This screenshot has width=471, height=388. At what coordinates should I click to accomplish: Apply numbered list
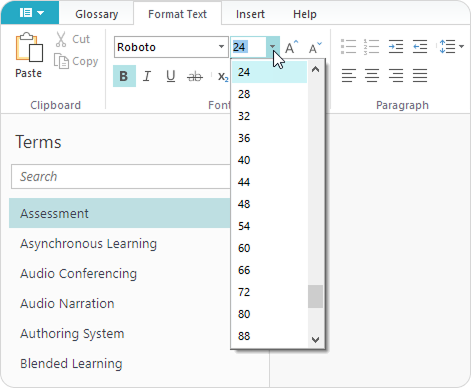(371, 47)
